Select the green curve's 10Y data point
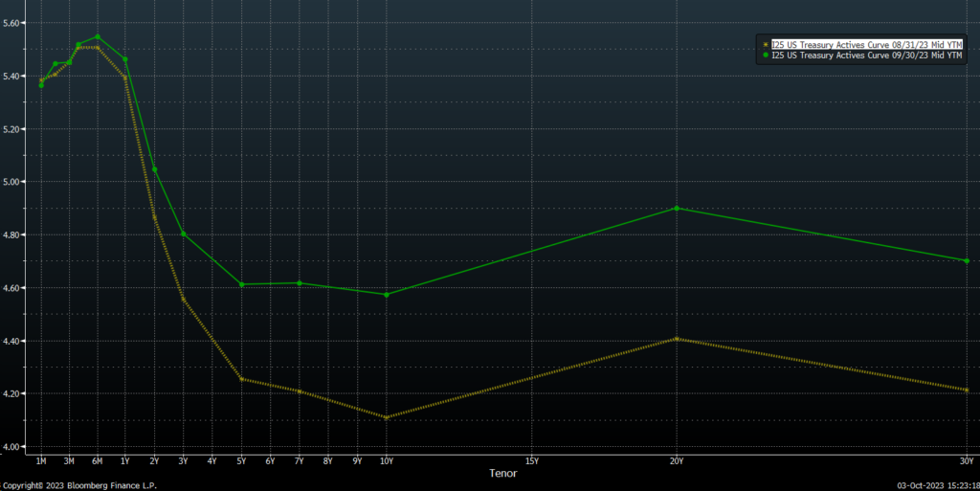This screenshot has height=491, width=980. [387, 294]
